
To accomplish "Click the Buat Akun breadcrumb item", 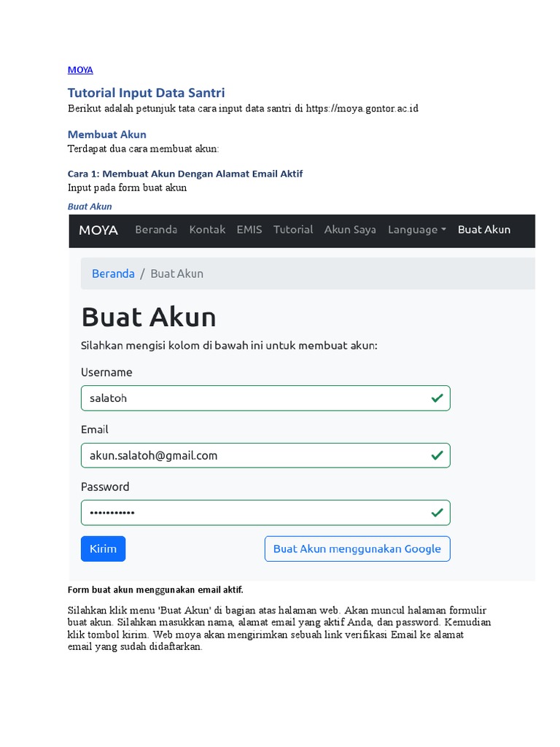I will pyautogui.click(x=177, y=274).
